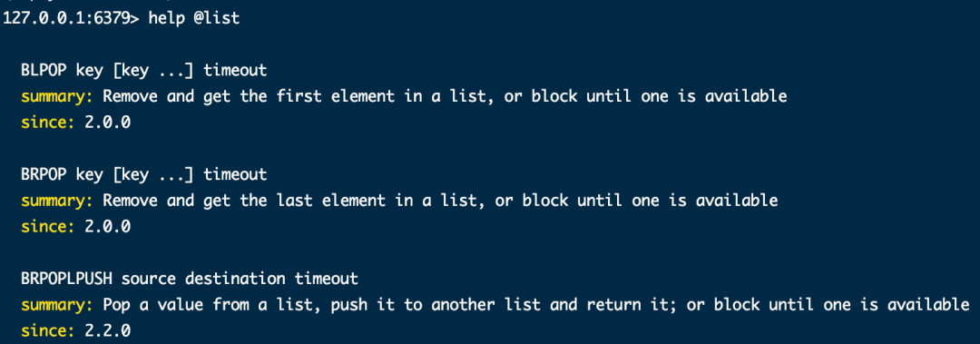The width and height of the screenshot is (980, 344).
Task: Click the version 2.2.0 text
Action: pyautogui.click(x=107, y=330)
